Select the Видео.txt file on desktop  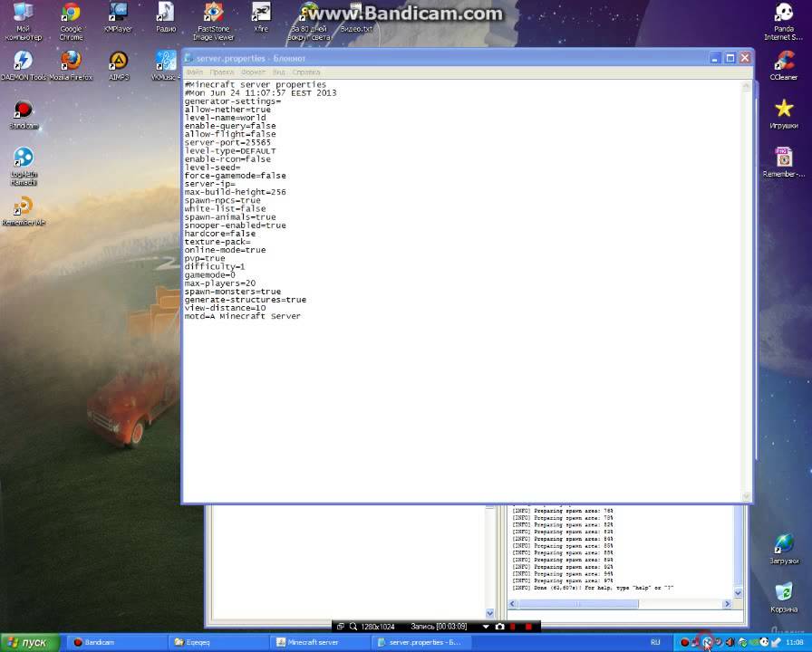coord(356,18)
